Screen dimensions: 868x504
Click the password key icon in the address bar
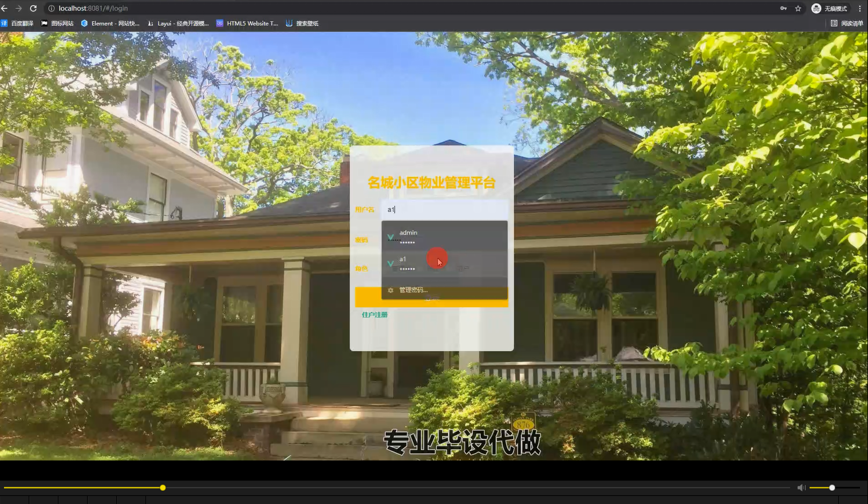tap(783, 8)
